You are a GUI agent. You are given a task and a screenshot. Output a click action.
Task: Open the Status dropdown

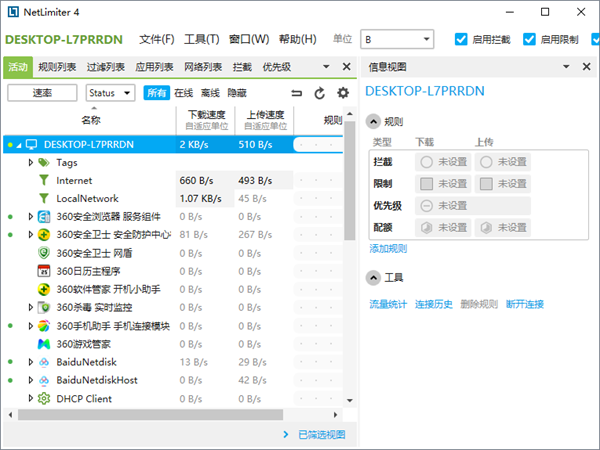[x=111, y=93]
